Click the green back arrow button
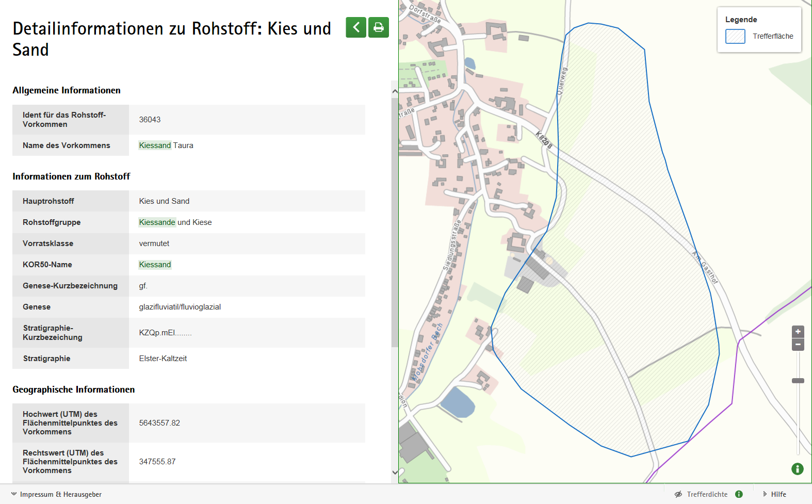812x504 pixels. coord(356,27)
